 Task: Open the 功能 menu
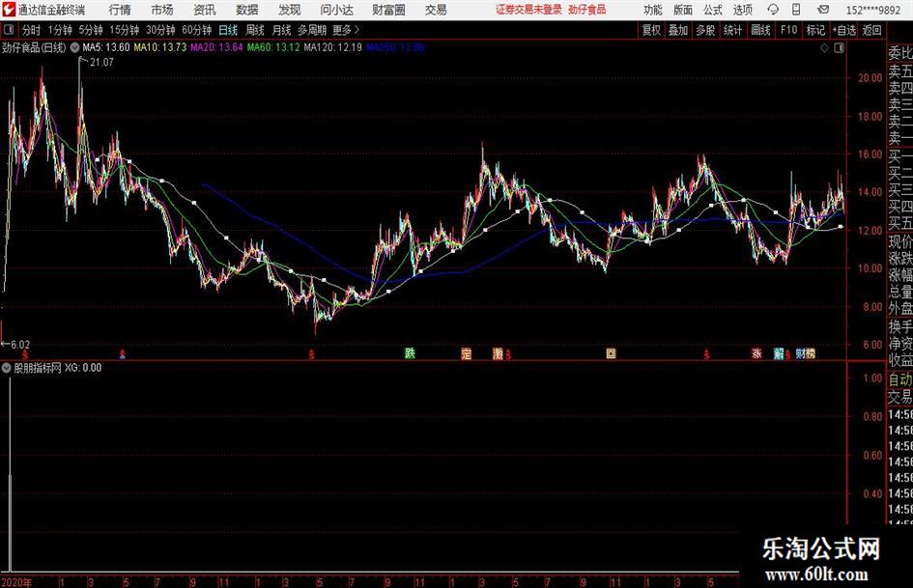(653, 10)
